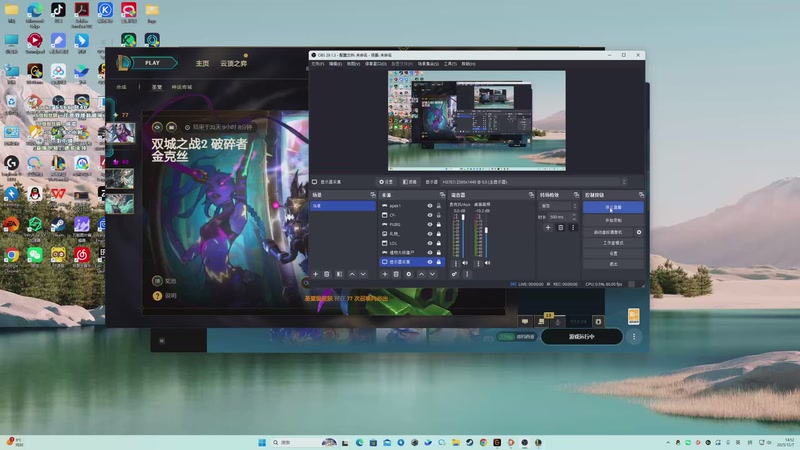The height and width of the screenshot is (450, 800).
Task: Pop out the Controls dock icon
Action: pyautogui.click(x=641, y=195)
